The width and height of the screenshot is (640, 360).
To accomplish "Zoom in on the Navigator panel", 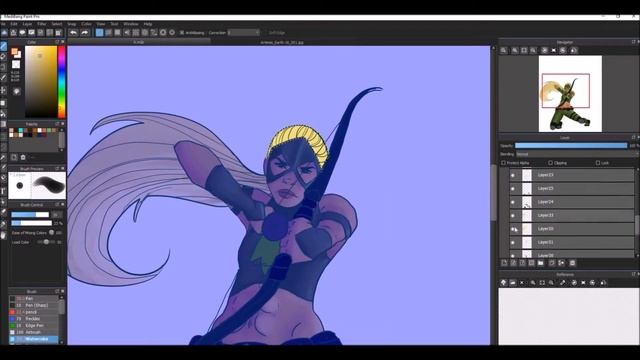I will click(x=515, y=50).
